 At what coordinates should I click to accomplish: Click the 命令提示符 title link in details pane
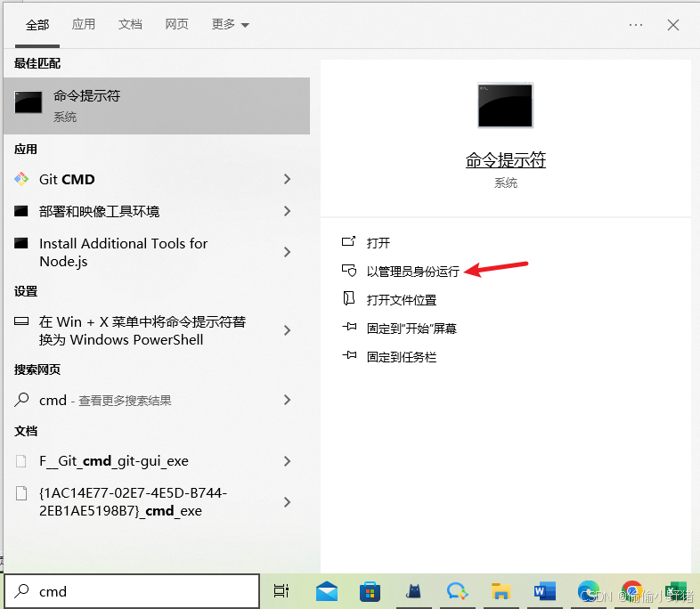click(505, 159)
